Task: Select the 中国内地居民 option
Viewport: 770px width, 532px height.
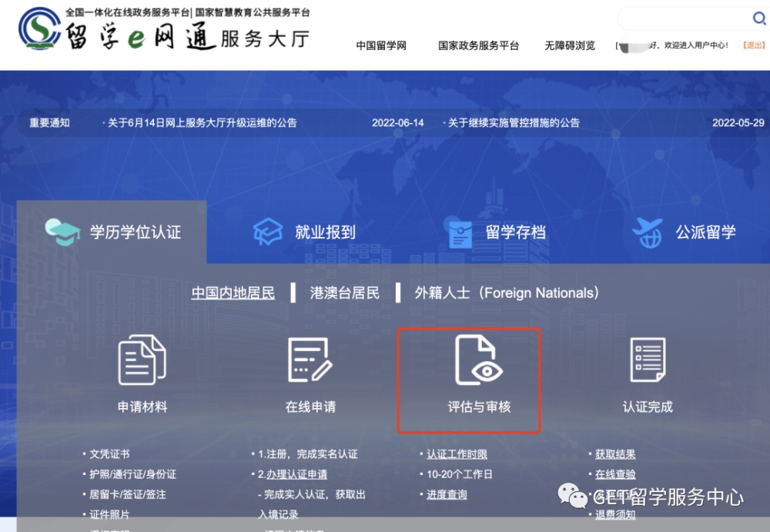Action: coord(233,293)
